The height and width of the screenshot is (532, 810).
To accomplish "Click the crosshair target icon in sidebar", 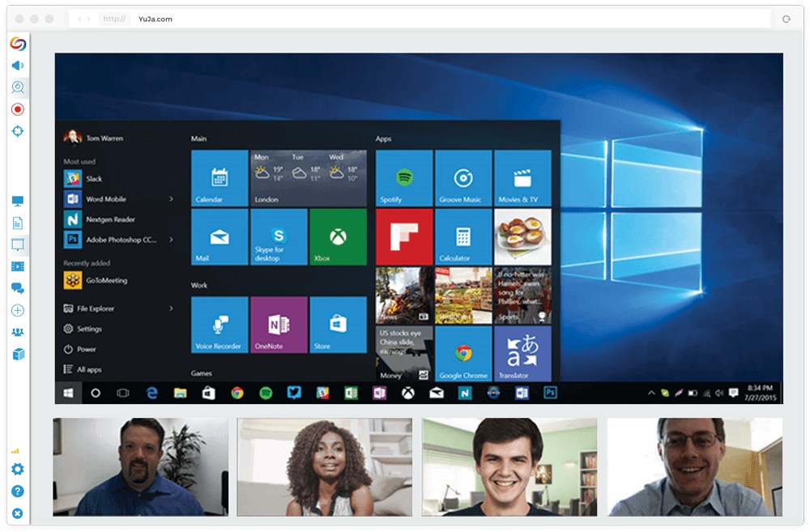I will (18, 131).
